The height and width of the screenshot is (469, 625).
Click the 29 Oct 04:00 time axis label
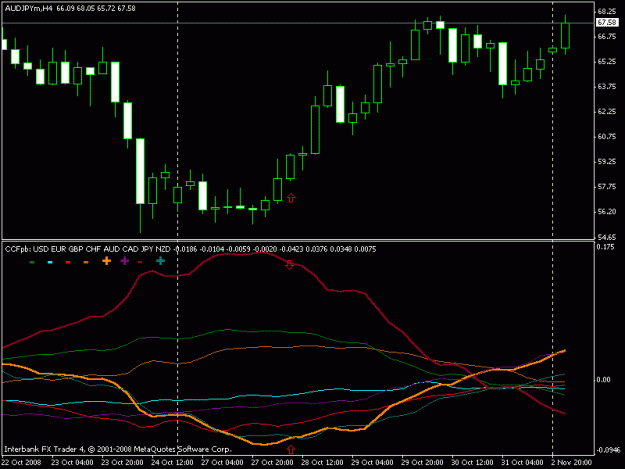click(x=372, y=463)
